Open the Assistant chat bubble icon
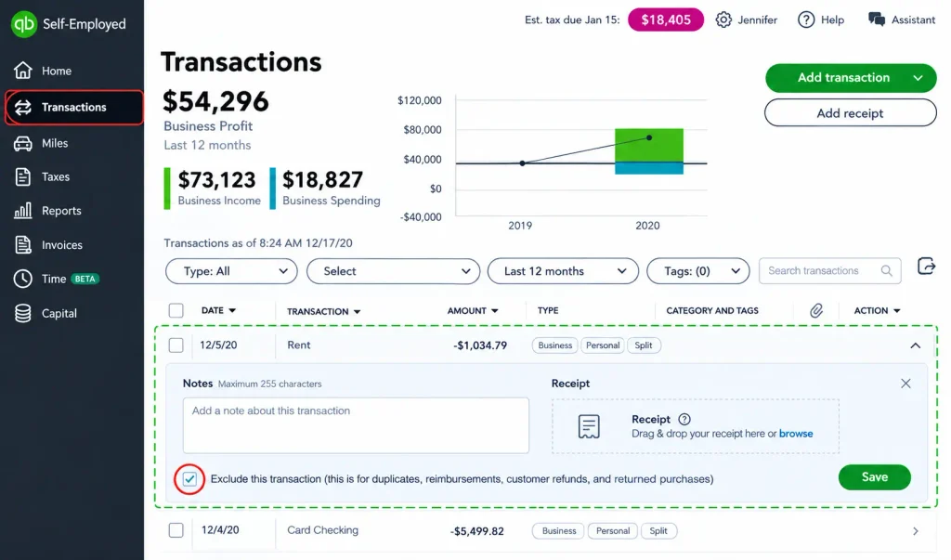 (x=877, y=20)
